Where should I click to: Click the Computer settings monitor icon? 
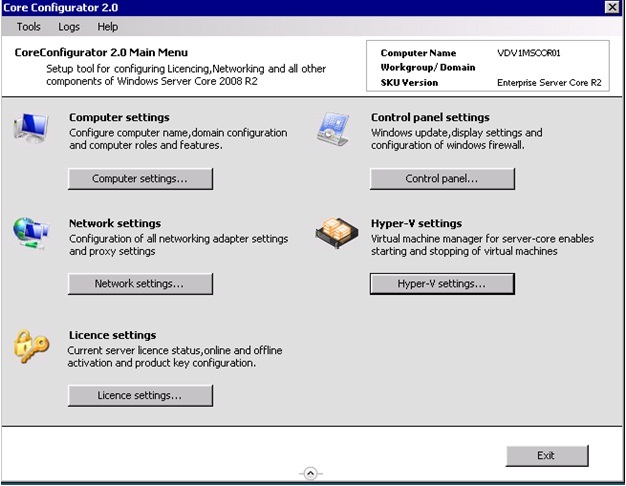point(31,128)
